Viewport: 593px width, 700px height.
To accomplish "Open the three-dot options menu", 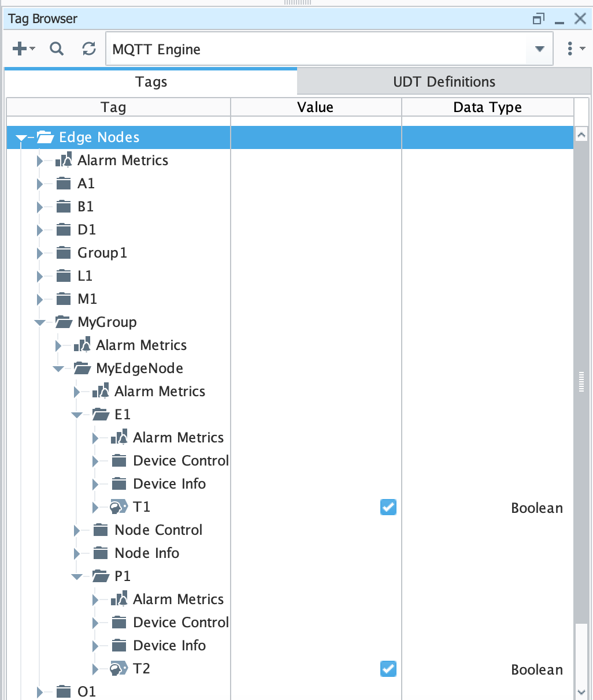I will point(570,49).
